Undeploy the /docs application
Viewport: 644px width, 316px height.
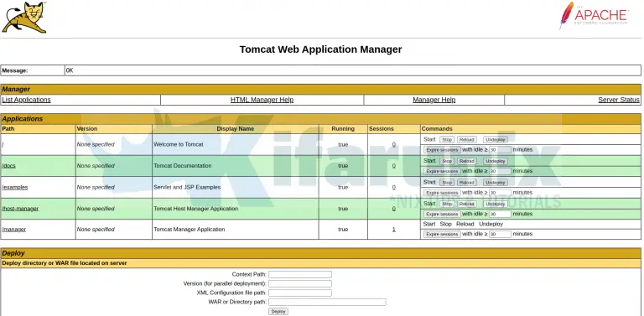click(496, 161)
